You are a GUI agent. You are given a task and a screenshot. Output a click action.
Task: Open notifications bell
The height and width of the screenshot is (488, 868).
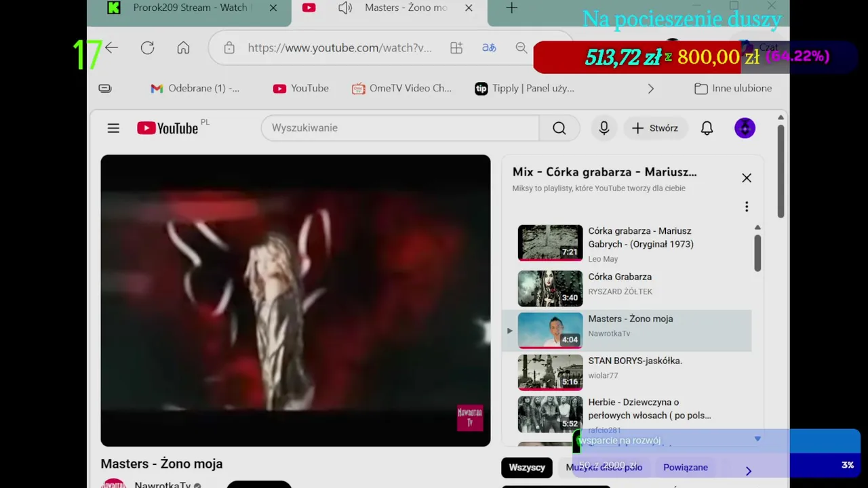(707, 127)
